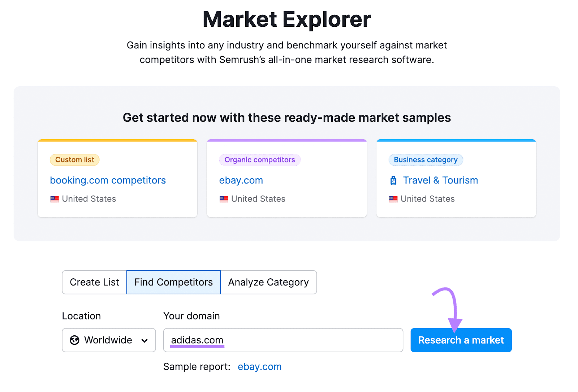Click the globe icon in the location selector
578x392 pixels.
tap(75, 340)
